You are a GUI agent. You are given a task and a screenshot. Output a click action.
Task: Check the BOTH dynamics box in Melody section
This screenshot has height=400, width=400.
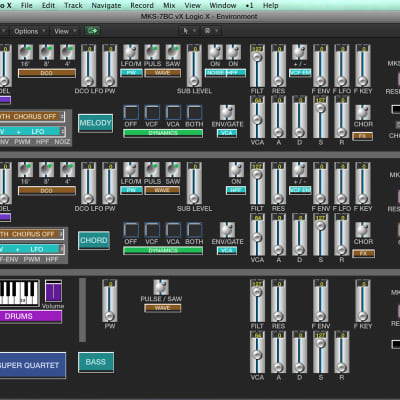[x=194, y=112]
